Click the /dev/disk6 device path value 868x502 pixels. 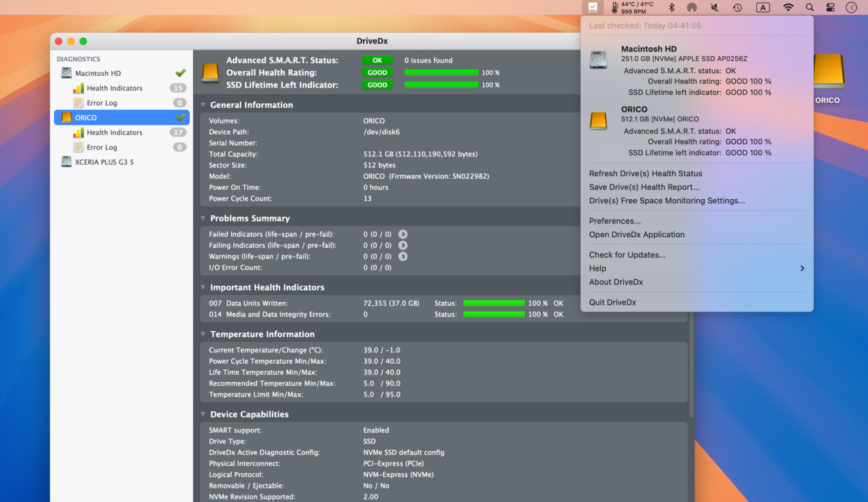[x=382, y=132]
